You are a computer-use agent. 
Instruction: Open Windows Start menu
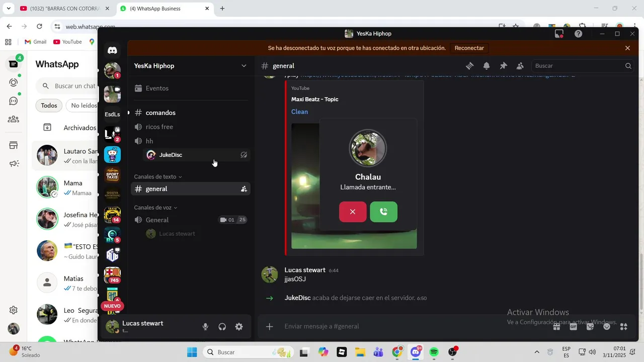(192, 352)
